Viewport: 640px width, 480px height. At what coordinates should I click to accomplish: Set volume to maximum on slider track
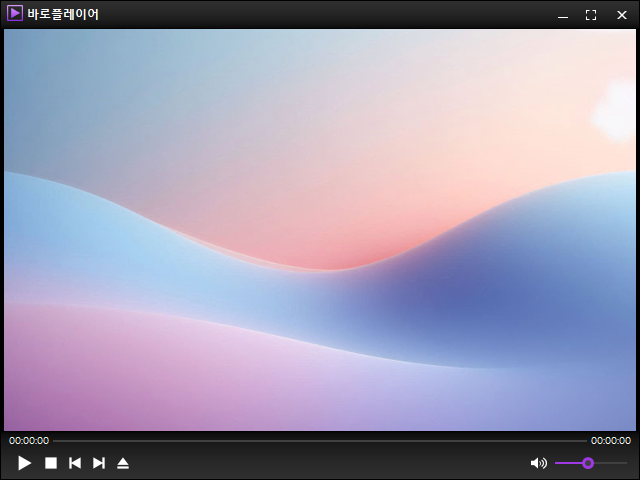pos(625,463)
